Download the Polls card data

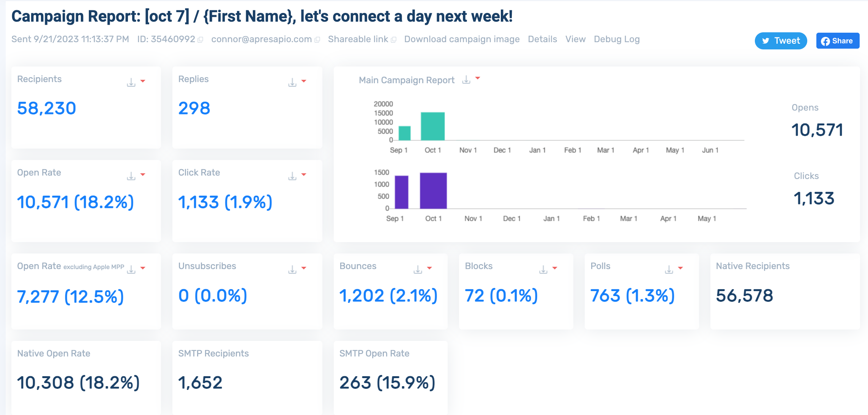point(669,269)
